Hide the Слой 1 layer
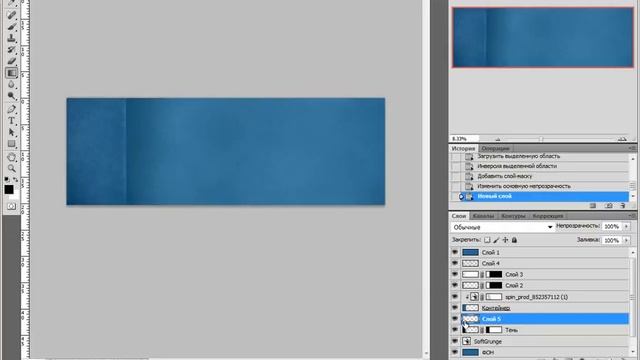The image size is (640, 360). click(x=455, y=252)
